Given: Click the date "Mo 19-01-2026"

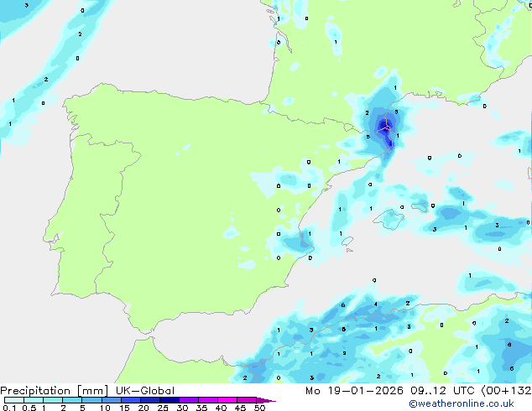Looking at the screenshot, I should pos(354,391).
